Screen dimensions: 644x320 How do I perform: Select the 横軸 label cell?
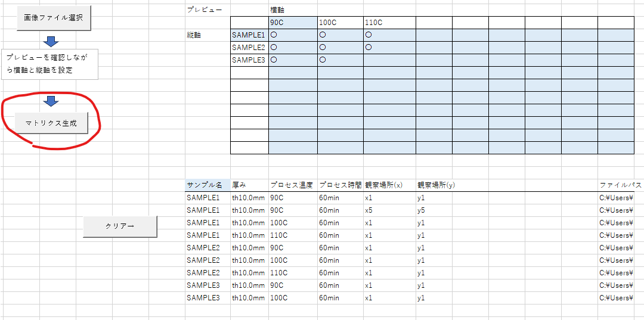coord(293,10)
